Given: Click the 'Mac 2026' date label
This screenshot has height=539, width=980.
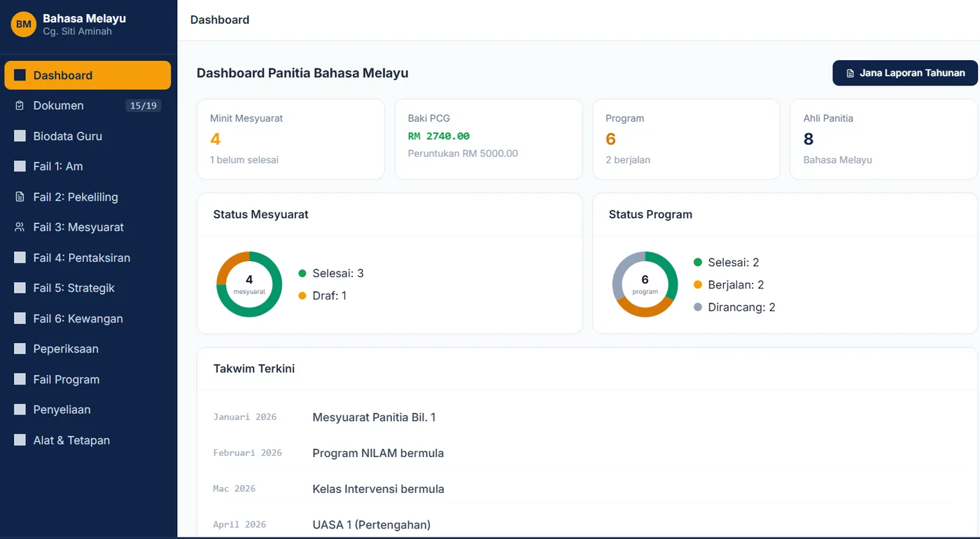Looking at the screenshot, I should 234,489.
